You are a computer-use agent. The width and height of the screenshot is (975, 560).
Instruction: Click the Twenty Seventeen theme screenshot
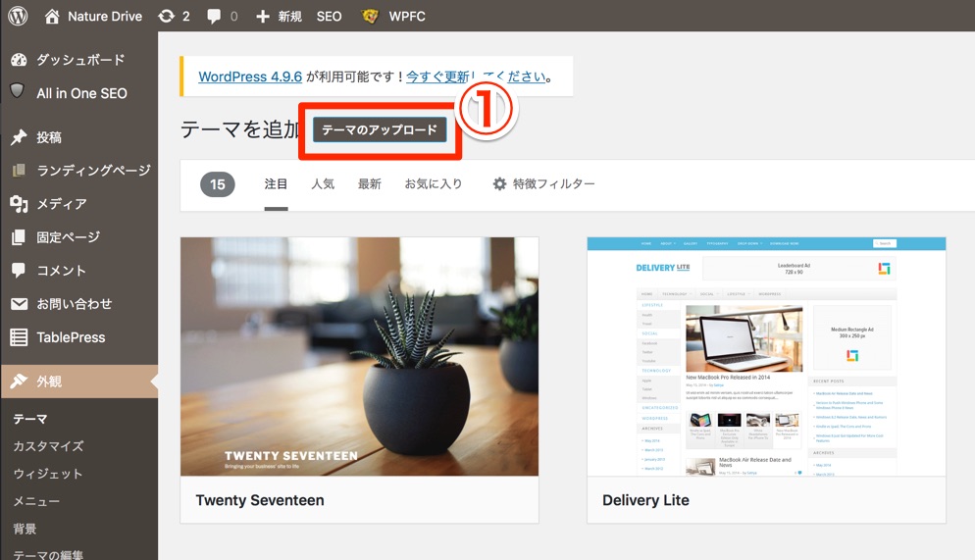tap(359, 357)
